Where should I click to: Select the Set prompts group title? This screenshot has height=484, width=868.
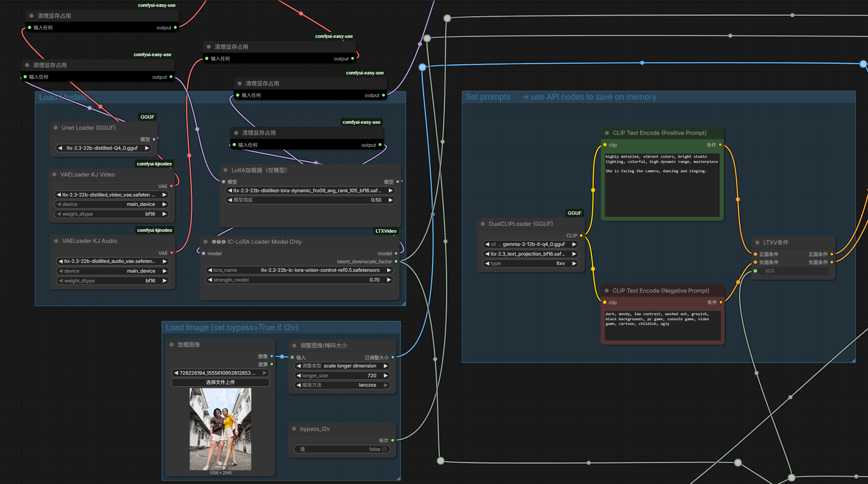pos(561,97)
